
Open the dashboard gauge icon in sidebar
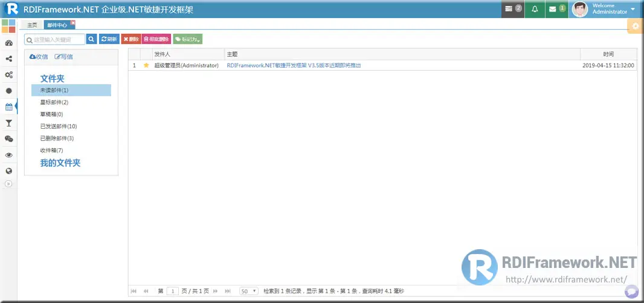point(8,43)
